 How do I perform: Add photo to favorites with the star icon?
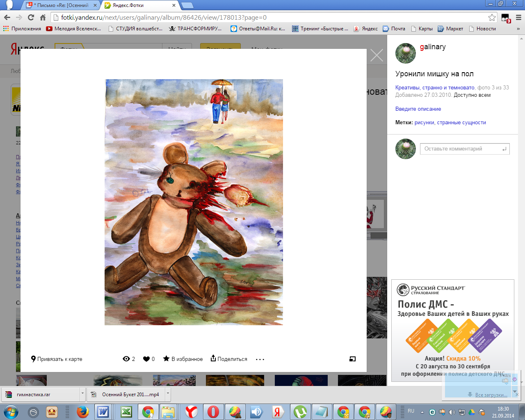[x=166, y=358]
